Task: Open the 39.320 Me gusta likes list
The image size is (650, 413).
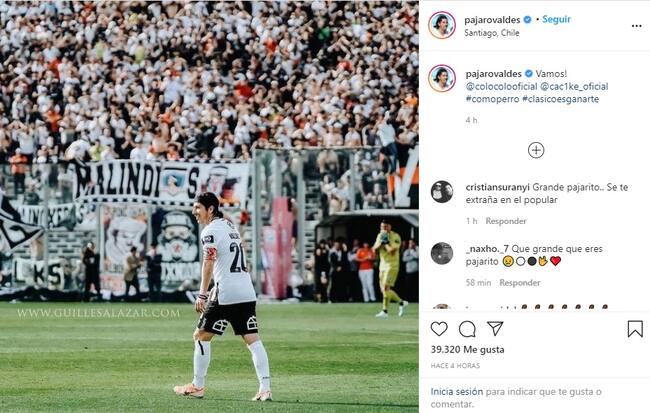Action: click(x=468, y=350)
